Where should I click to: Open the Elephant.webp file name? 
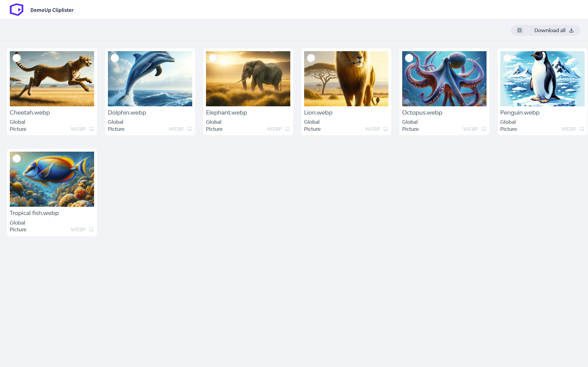(226, 112)
